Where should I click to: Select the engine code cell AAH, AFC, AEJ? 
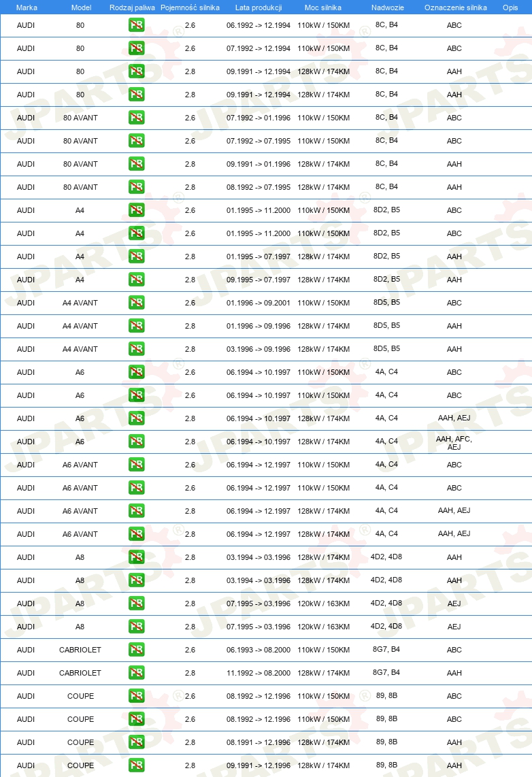(454, 442)
